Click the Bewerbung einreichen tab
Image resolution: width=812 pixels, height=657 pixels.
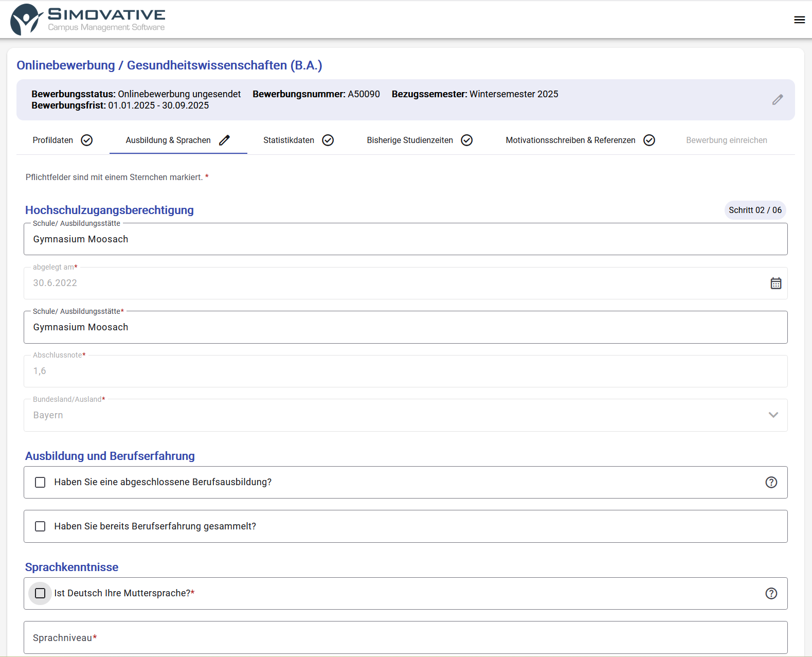tap(727, 140)
